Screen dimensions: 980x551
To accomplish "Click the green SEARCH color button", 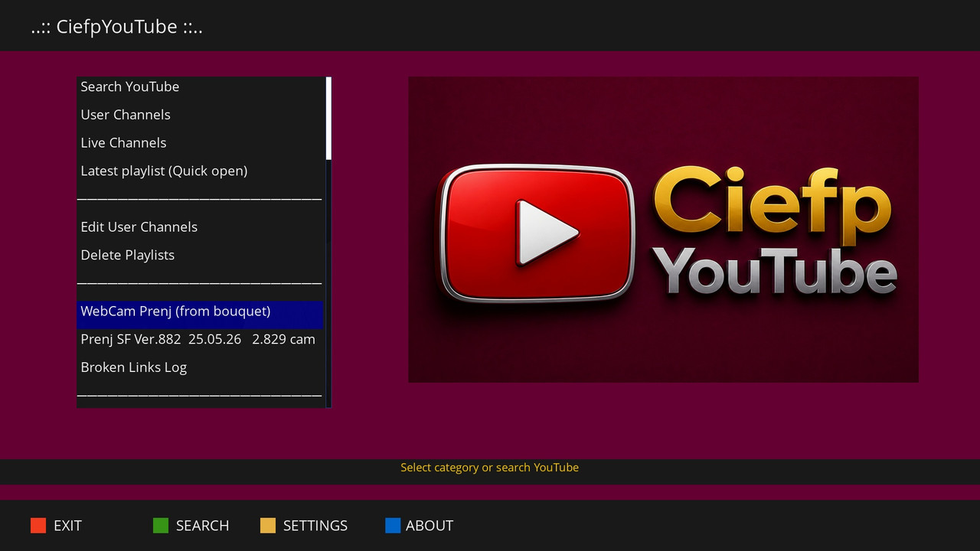I will (161, 525).
